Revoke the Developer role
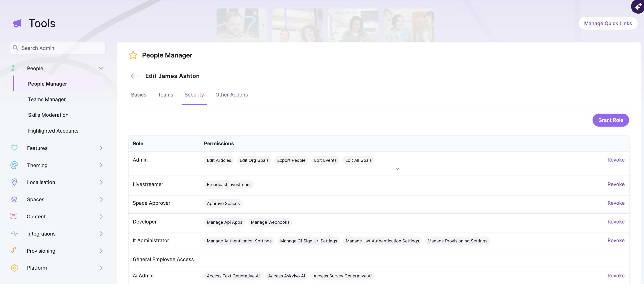 616,222
